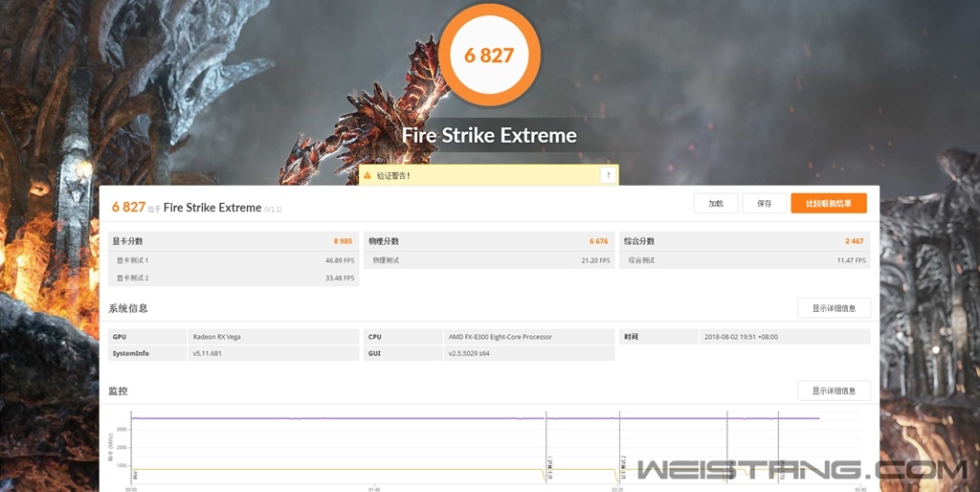Select the 显卡分数 header label
The image size is (980, 492).
[x=127, y=241]
